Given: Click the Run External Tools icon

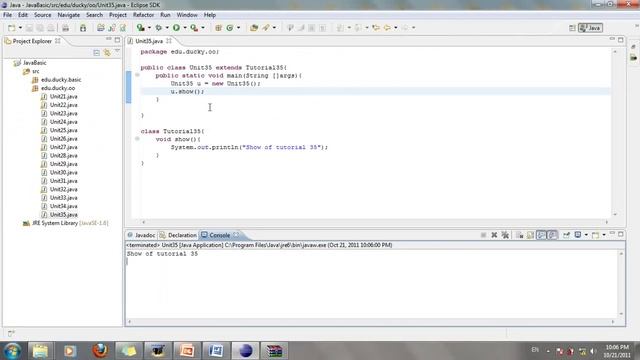Looking at the screenshot, I should point(194,28).
